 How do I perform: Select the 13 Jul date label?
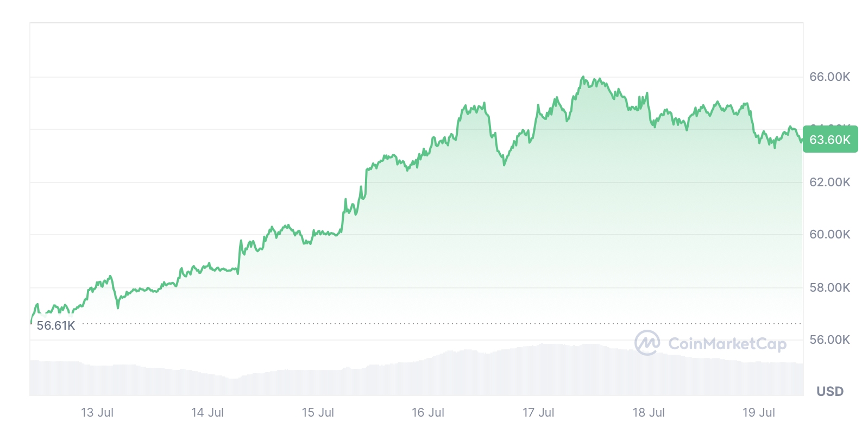(x=97, y=412)
